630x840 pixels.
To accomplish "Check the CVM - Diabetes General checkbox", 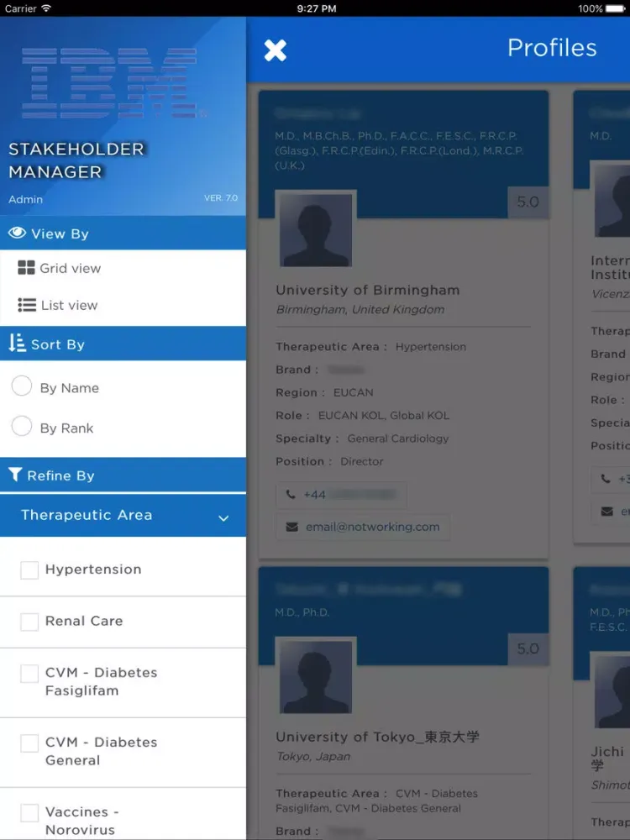I will [29, 743].
